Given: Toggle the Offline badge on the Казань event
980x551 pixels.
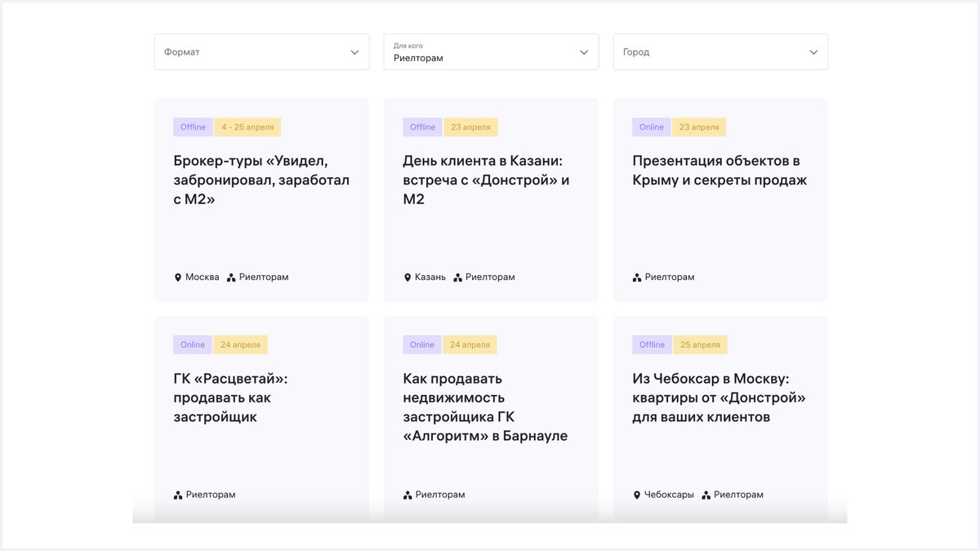Looking at the screenshot, I should coord(422,127).
